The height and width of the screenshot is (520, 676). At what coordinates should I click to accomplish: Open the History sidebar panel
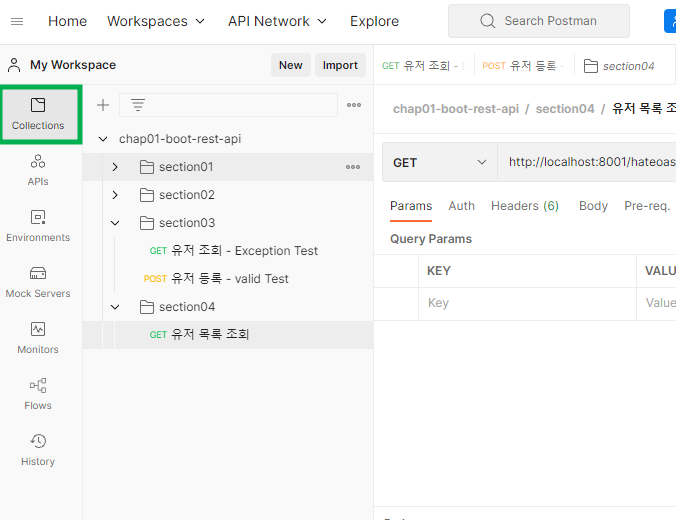38,451
